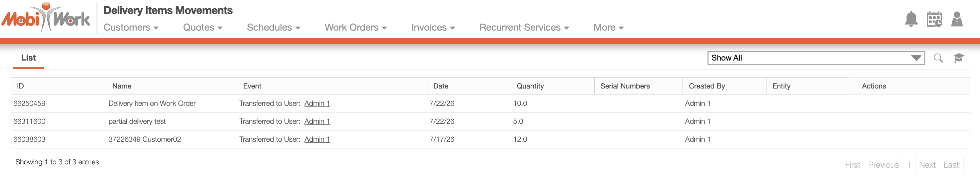Go to the Last page button
Viewport: 980px width, 183px height.
pyautogui.click(x=951, y=165)
